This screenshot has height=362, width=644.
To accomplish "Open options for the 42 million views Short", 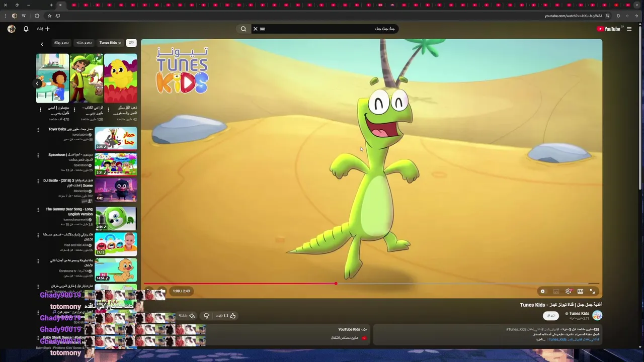I will tap(108, 109).
